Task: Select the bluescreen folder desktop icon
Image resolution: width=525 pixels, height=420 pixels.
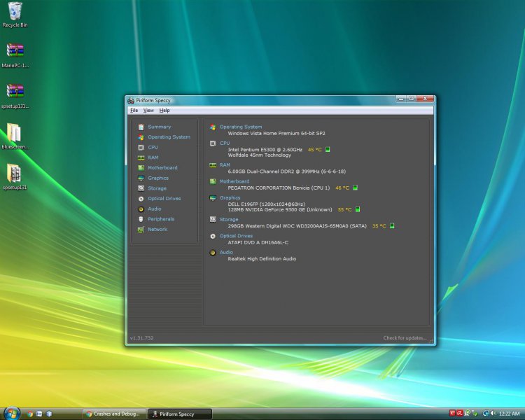Action: point(15,136)
